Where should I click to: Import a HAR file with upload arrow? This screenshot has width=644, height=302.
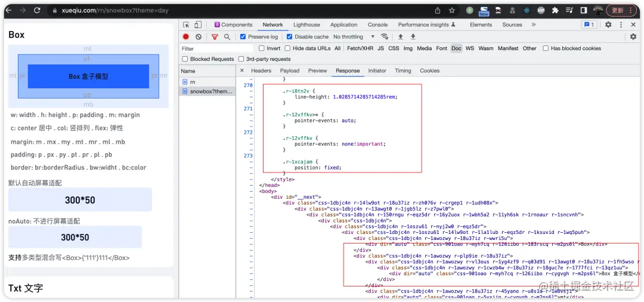tap(401, 36)
